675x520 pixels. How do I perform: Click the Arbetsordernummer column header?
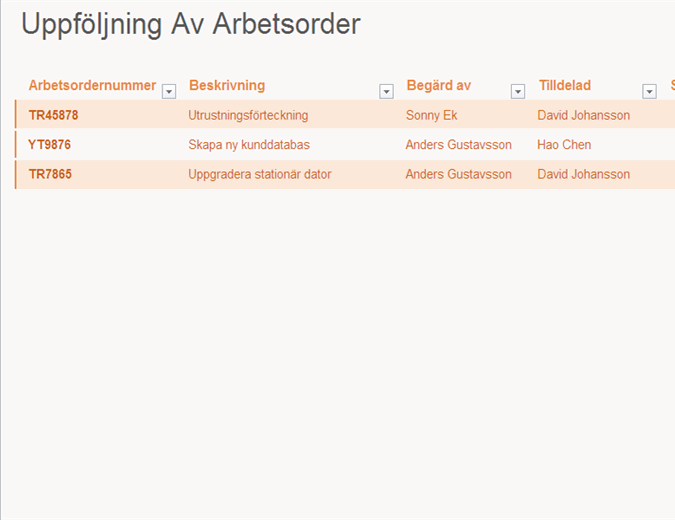92,86
